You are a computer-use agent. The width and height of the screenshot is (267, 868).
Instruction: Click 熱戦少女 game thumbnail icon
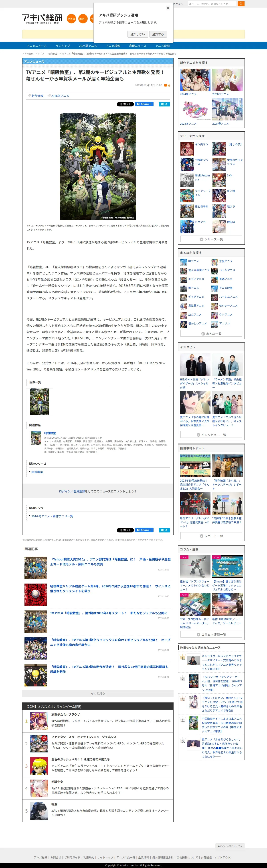click(39, 788)
